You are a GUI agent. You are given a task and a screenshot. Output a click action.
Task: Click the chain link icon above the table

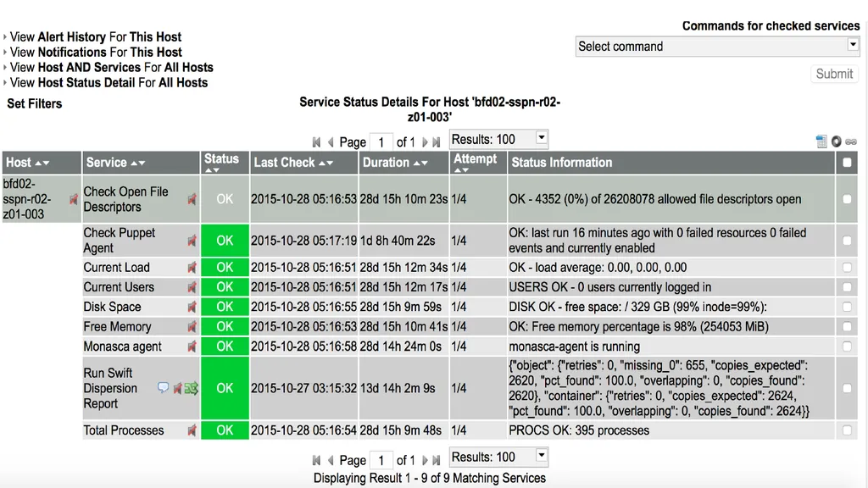click(851, 142)
